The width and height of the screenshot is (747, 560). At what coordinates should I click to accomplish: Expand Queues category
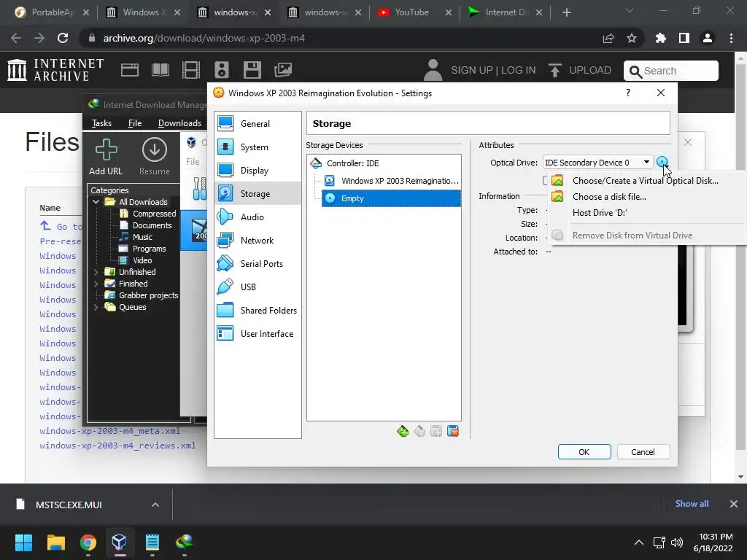click(x=96, y=307)
